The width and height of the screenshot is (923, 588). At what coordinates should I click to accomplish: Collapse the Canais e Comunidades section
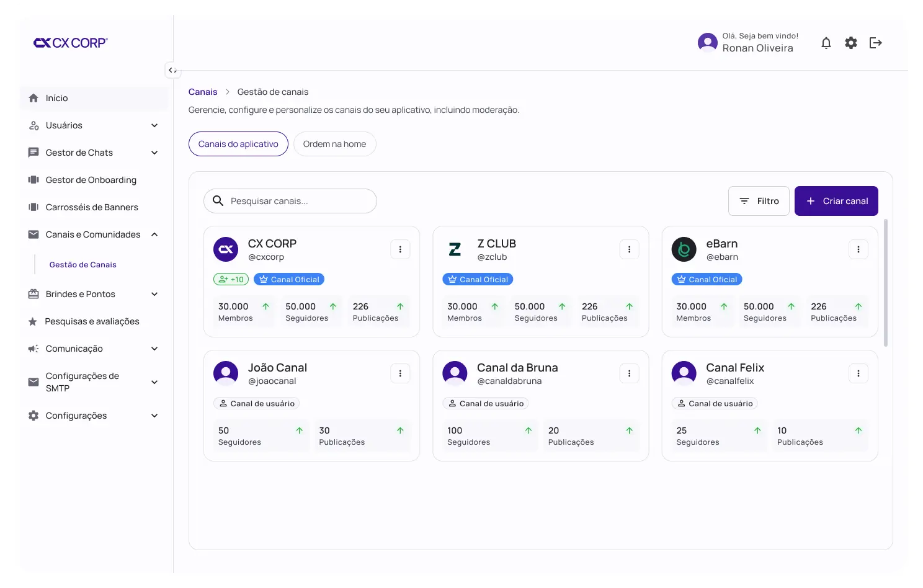(x=154, y=234)
